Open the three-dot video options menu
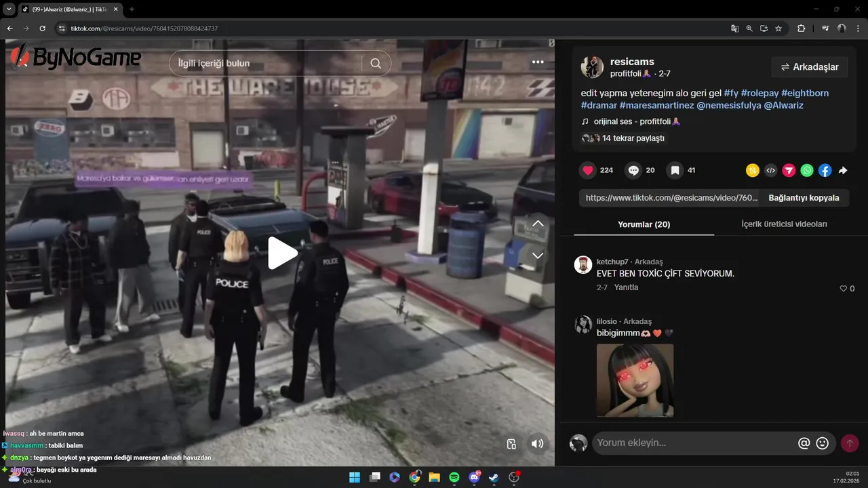This screenshot has height=488, width=868. click(538, 62)
